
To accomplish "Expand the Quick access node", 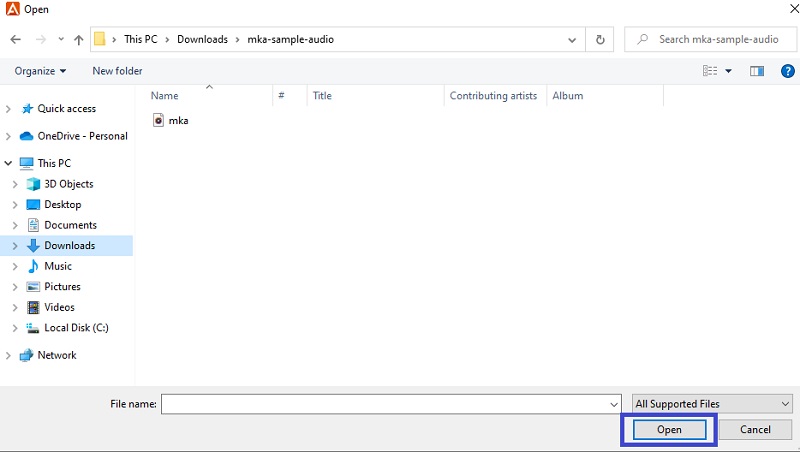I will (x=8, y=109).
